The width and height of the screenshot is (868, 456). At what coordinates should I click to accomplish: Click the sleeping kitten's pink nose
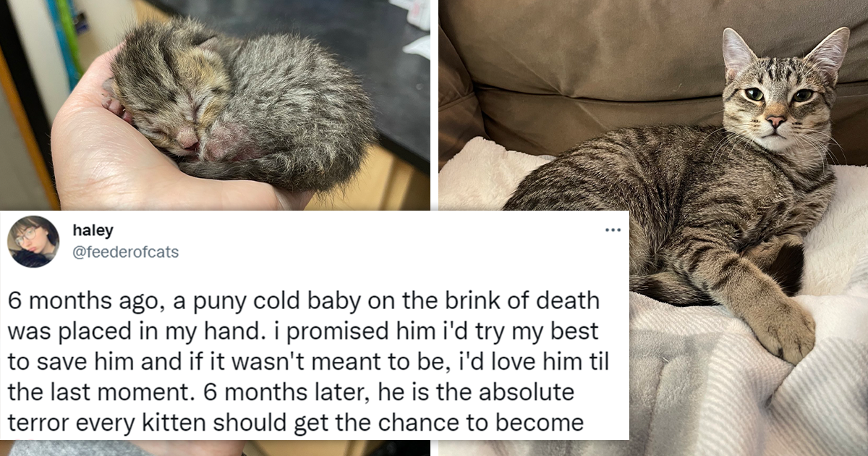point(188,138)
